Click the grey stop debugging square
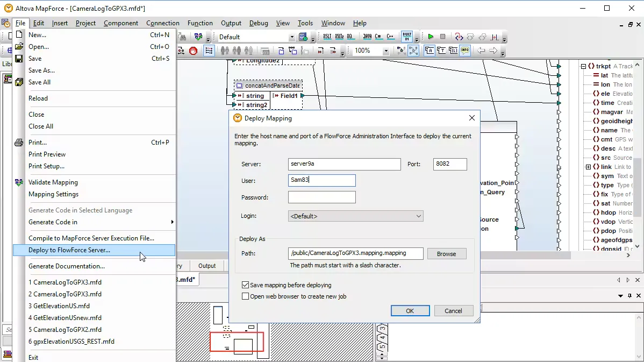The height and width of the screenshot is (362, 644). (x=443, y=37)
